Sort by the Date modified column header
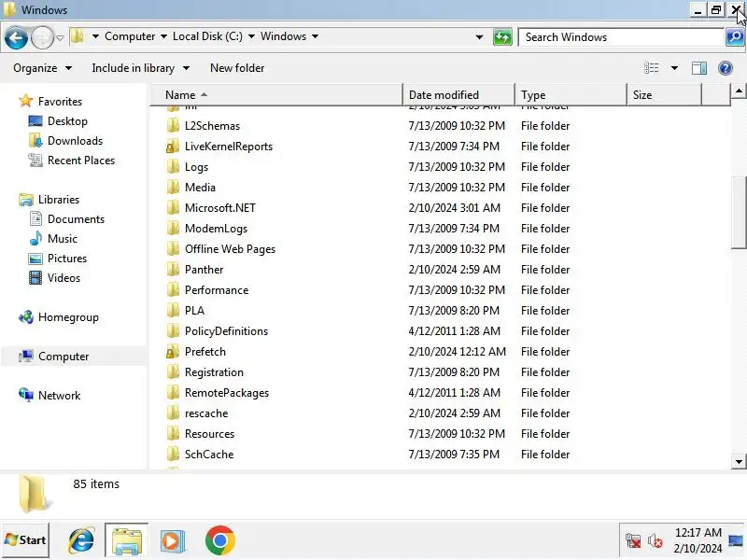Image resolution: width=747 pixels, height=560 pixels. (458, 95)
